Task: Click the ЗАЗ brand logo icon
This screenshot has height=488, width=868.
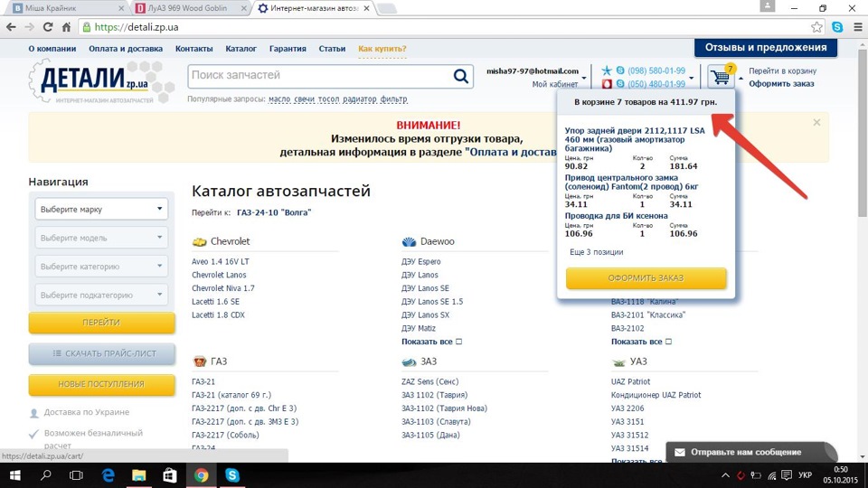Action: coord(409,361)
